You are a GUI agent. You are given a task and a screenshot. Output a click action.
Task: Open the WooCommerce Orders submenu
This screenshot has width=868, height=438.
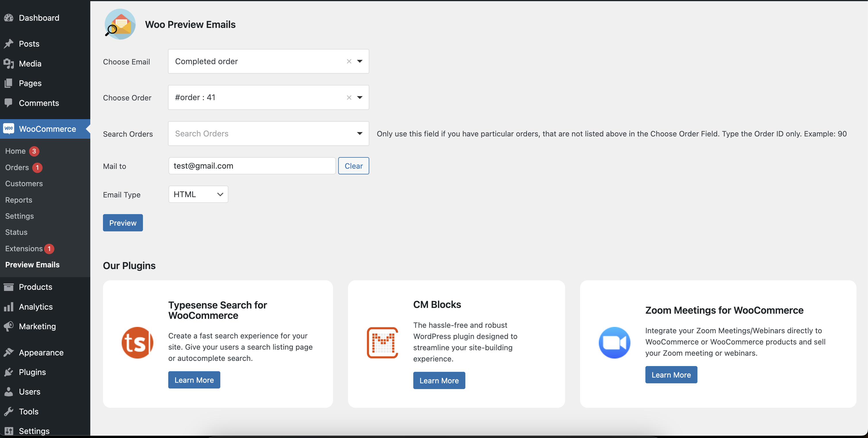(x=17, y=167)
